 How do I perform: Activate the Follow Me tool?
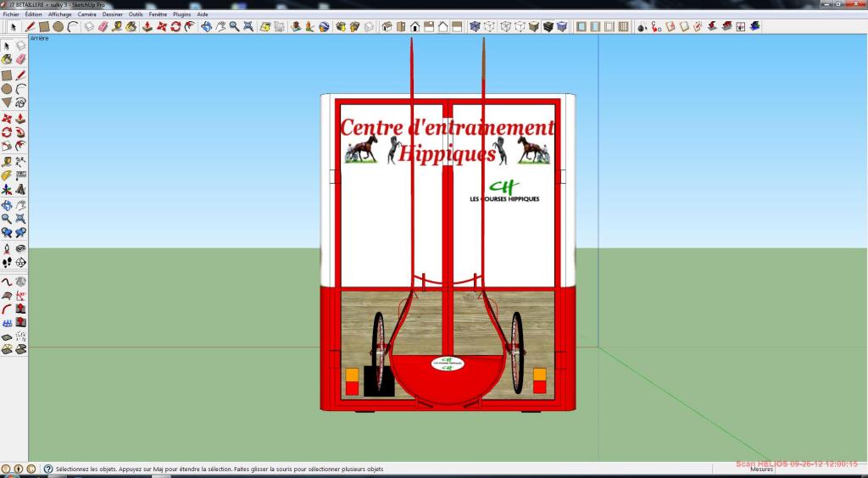pyautogui.click(x=20, y=133)
